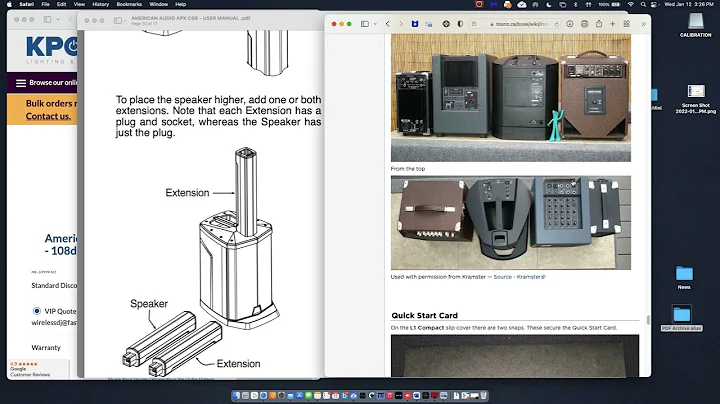Open sidebar options dropdown arrow in front Safari

click(x=375, y=24)
